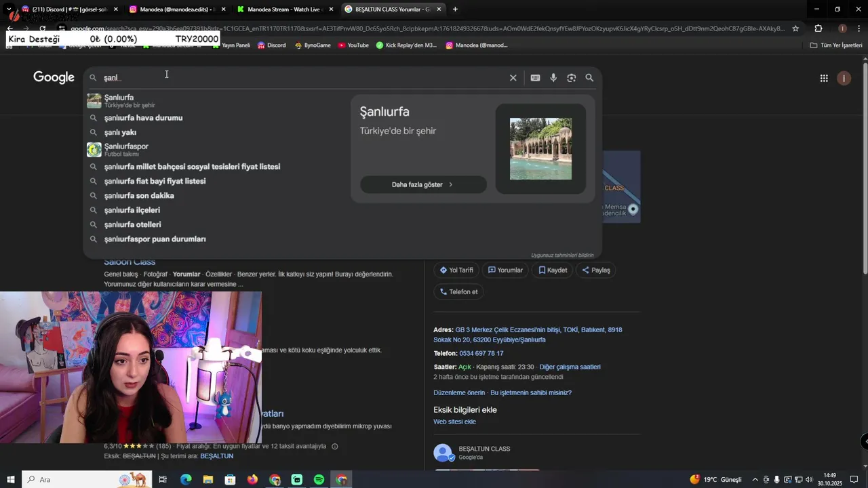
Task: Open the Manodea Instagram bookmark
Action: pos(477,45)
